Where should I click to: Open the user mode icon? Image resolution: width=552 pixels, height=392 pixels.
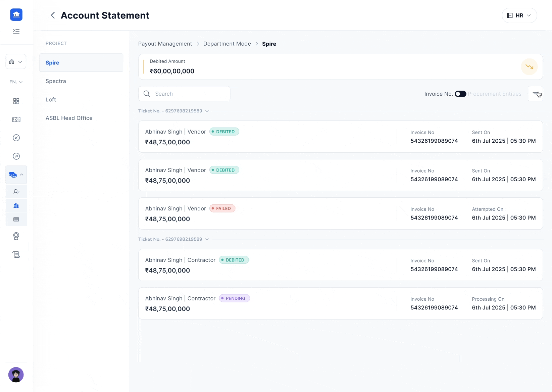[16, 192]
